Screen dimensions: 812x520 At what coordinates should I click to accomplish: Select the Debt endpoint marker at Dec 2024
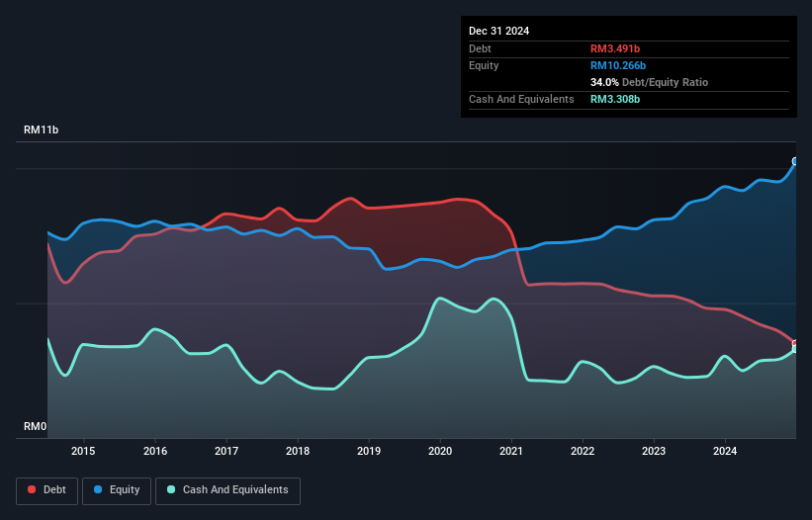795,343
